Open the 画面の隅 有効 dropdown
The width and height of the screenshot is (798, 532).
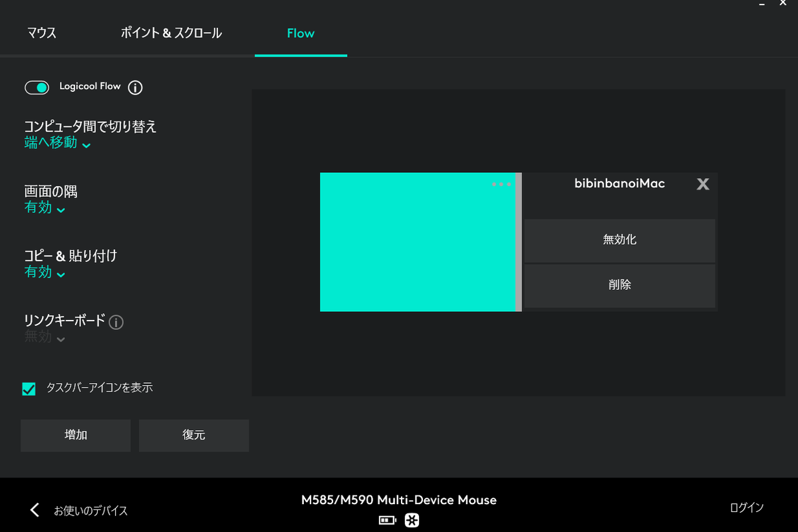(x=45, y=207)
